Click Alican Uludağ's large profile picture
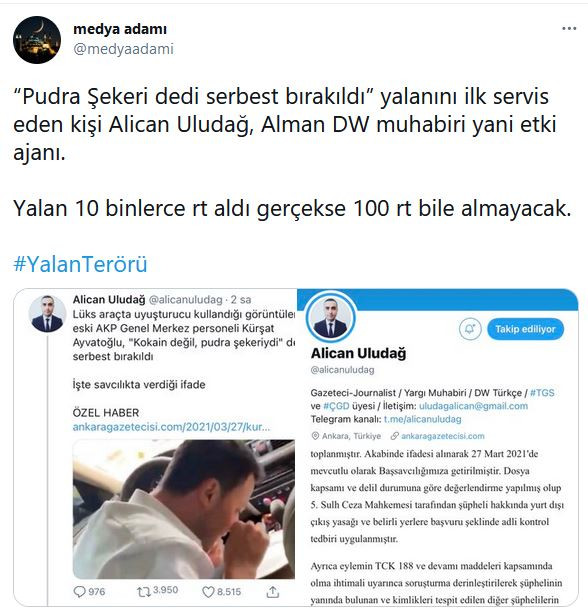This screenshot has width=588, height=616. point(331,317)
